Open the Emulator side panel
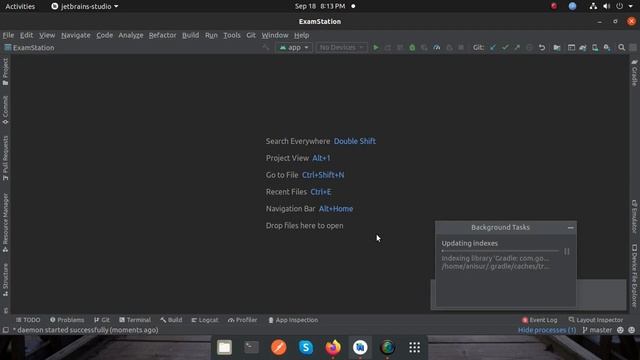The image size is (640, 360). (634, 216)
